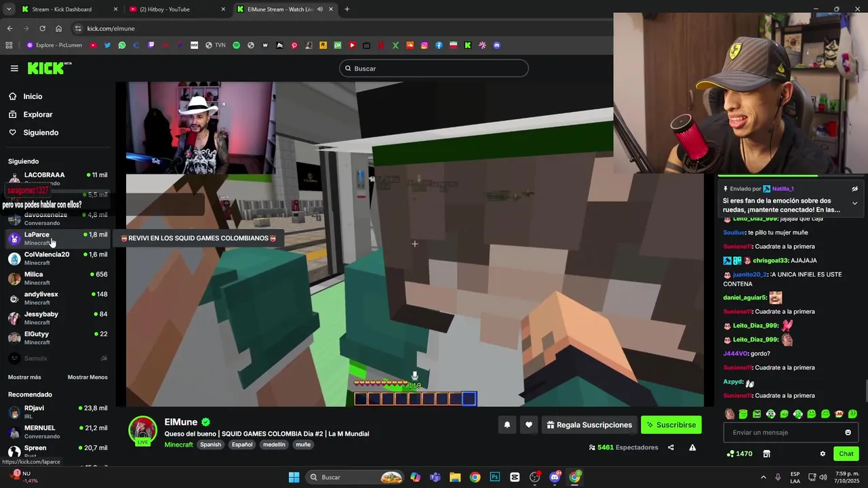
Task: Open emoji picker in chat input
Action: tap(848, 432)
